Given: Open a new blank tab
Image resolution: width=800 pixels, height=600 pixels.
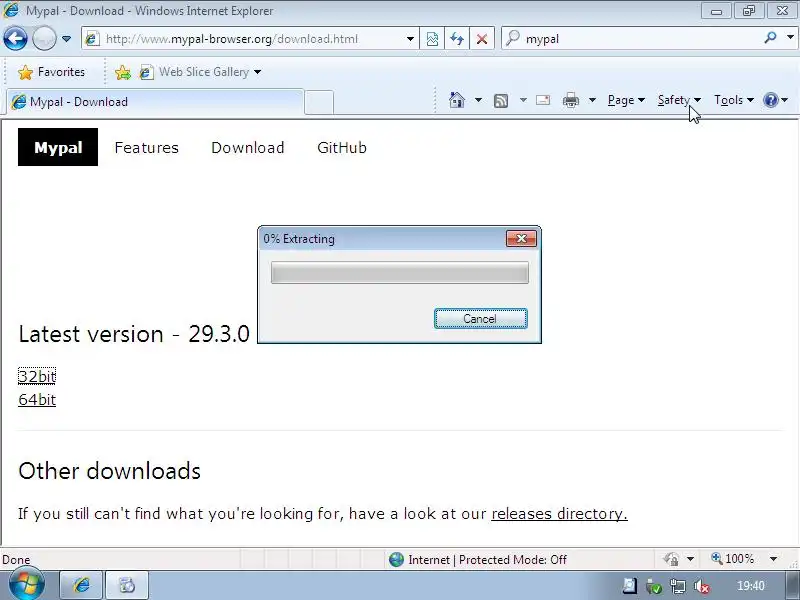Looking at the screenshot, I should pyautogui.click(x=319, y=102).
